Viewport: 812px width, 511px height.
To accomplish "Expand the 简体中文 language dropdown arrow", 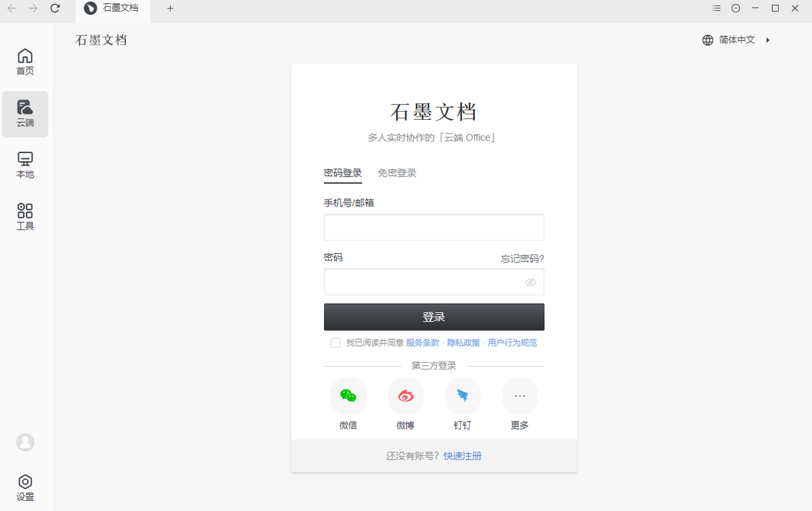I will (768, 40).
